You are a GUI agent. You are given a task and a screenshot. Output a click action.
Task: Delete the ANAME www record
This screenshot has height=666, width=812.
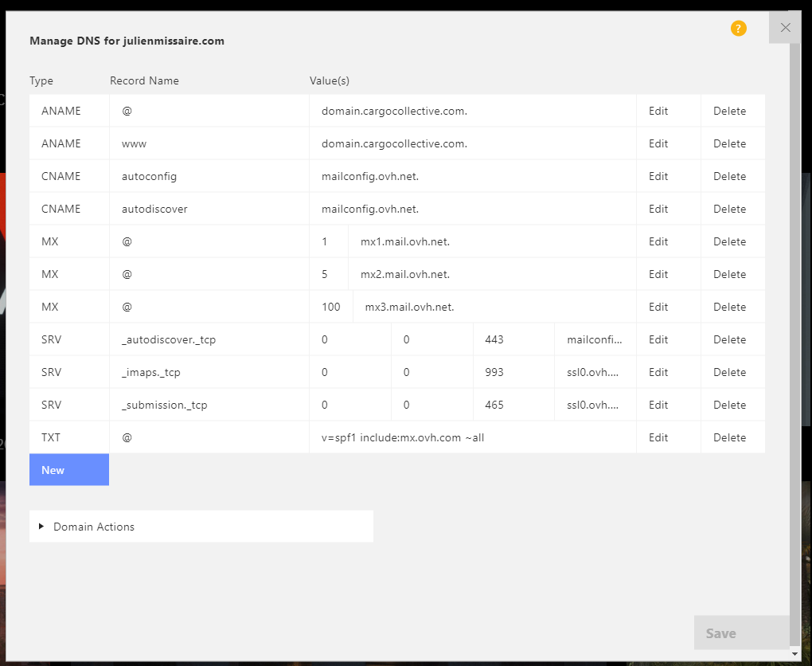[729, 144]
